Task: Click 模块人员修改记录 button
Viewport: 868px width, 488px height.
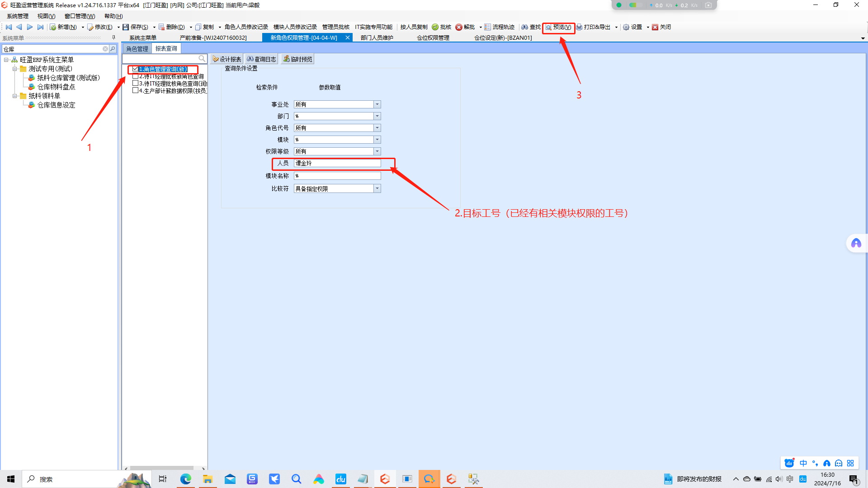Action: [295, 27]
